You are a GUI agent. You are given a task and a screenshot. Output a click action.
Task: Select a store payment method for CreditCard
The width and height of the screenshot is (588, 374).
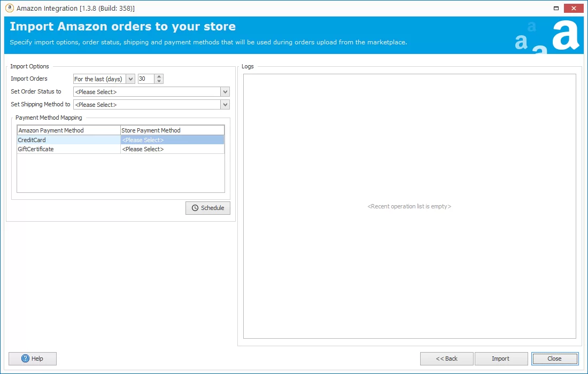pyautogui.click(x=171, y=139)
